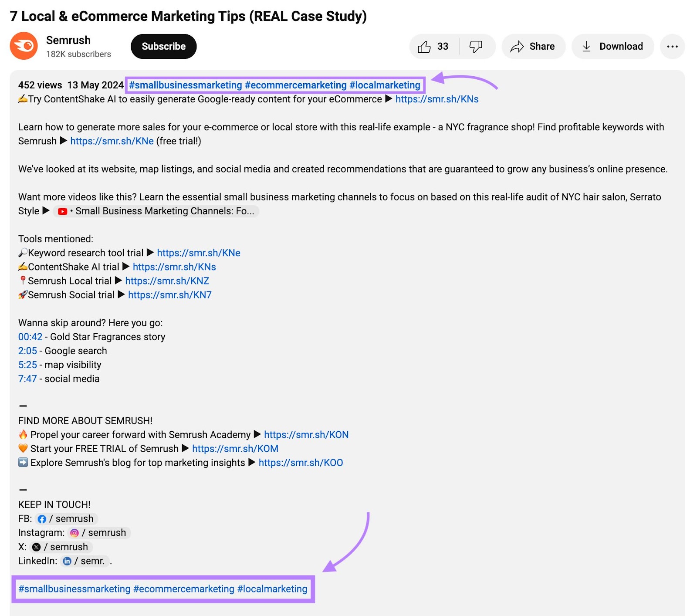Open the Semrush Local trial link
697x616 pixels.
pos(166,281)
